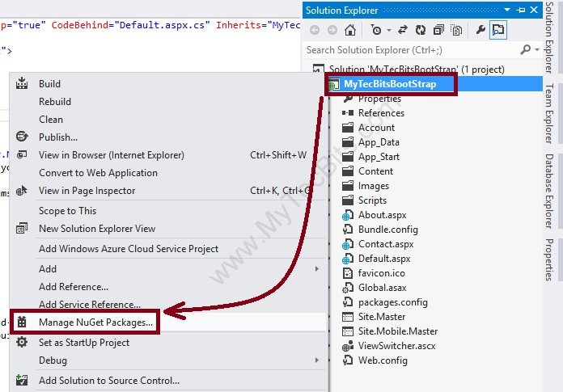The image size is (563, 392).
Task: Click the Refresh icon in Solution Explorer
Action: [421, 30]
